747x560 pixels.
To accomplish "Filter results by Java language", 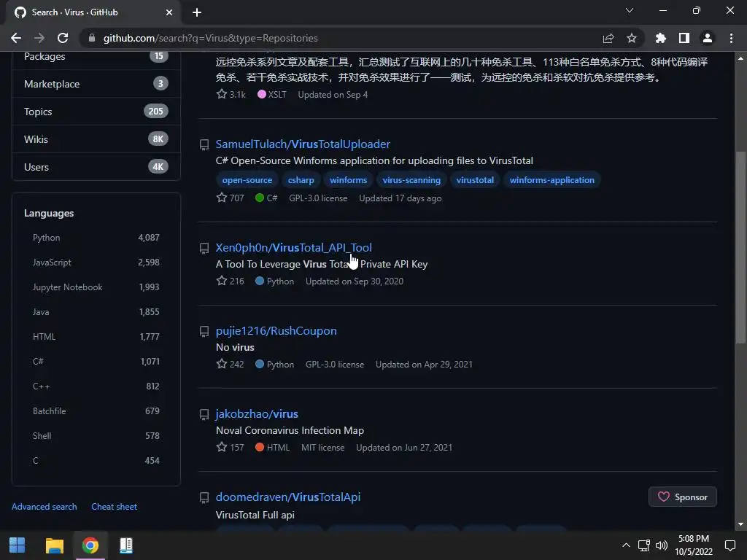I will pos(96,311).
